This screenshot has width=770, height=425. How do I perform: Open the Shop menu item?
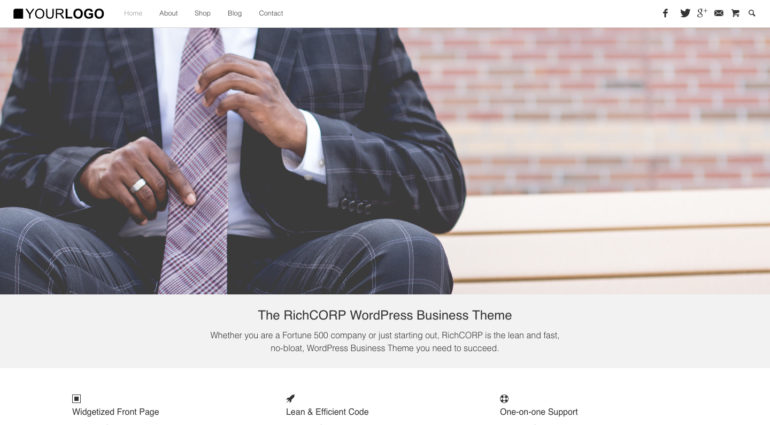(x=202, y=13)
